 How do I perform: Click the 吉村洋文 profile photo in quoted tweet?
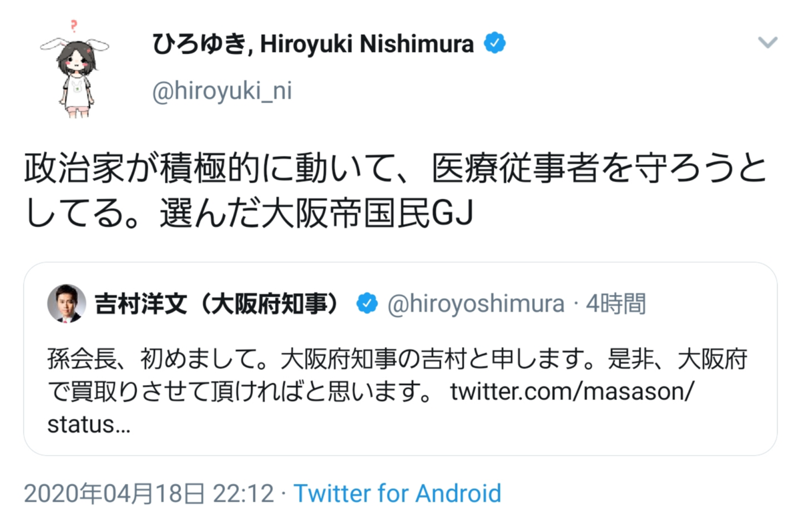(66, 304)
